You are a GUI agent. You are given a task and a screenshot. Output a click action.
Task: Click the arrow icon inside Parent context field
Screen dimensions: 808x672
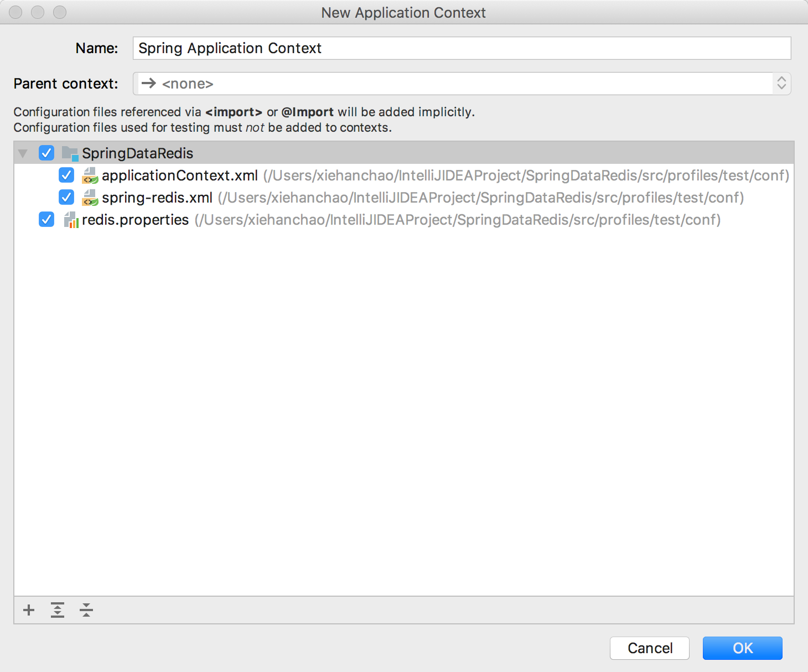tap(148, 83)
